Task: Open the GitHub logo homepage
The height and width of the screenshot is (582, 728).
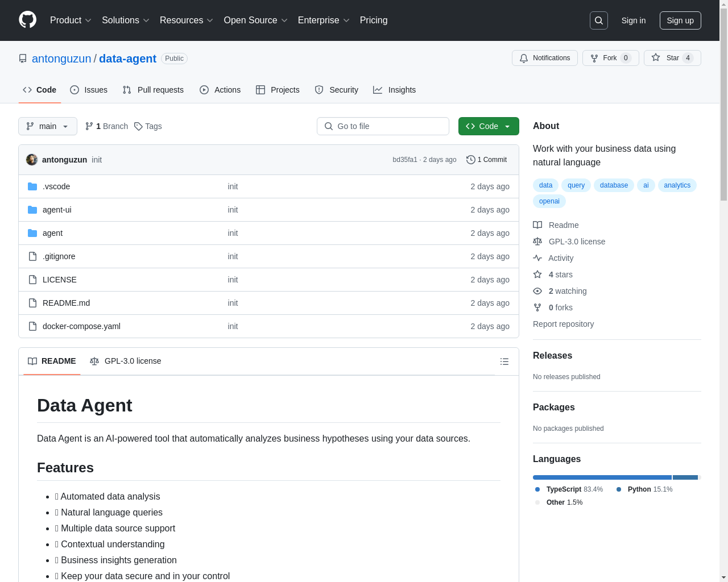Action: click(x=28, y=20)
